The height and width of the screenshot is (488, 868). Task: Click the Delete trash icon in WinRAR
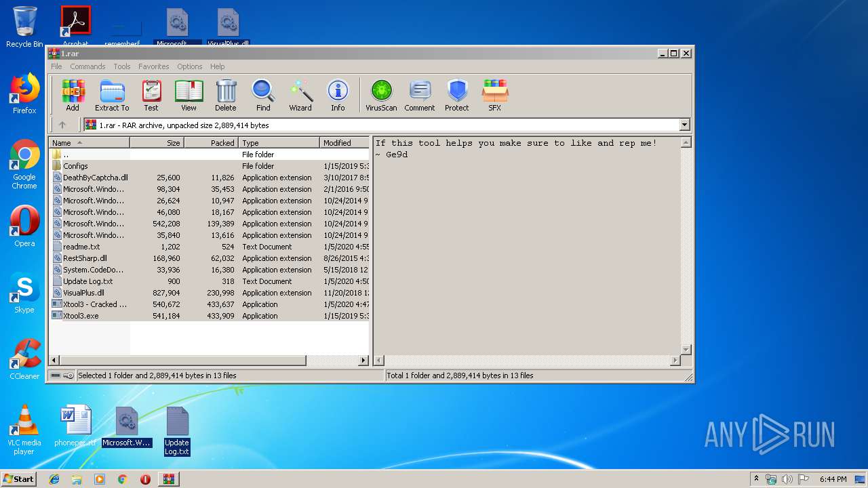[x=226, y=96]
